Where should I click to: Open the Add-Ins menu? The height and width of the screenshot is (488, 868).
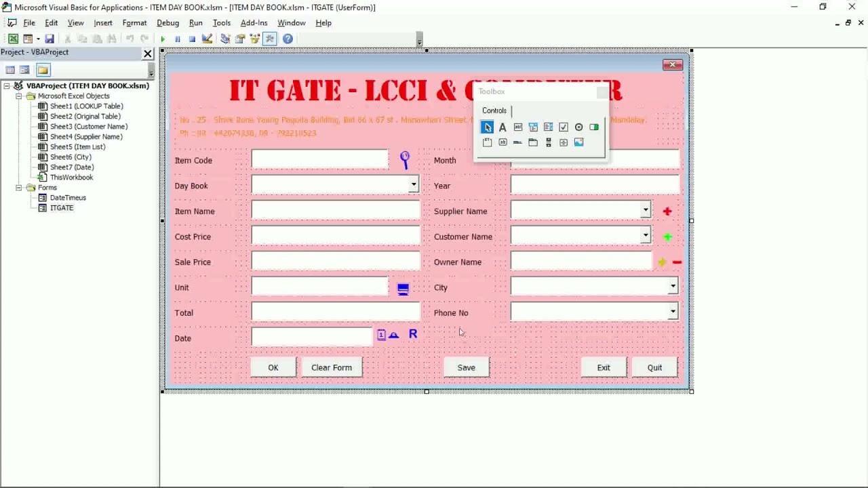pos(254,23)
